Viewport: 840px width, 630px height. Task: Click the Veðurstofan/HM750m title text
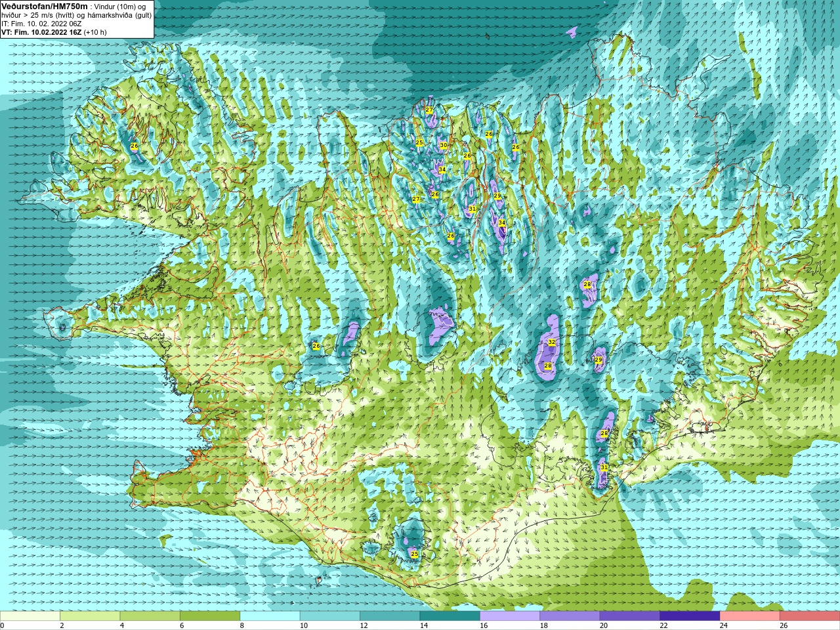[x=45, y=6]
